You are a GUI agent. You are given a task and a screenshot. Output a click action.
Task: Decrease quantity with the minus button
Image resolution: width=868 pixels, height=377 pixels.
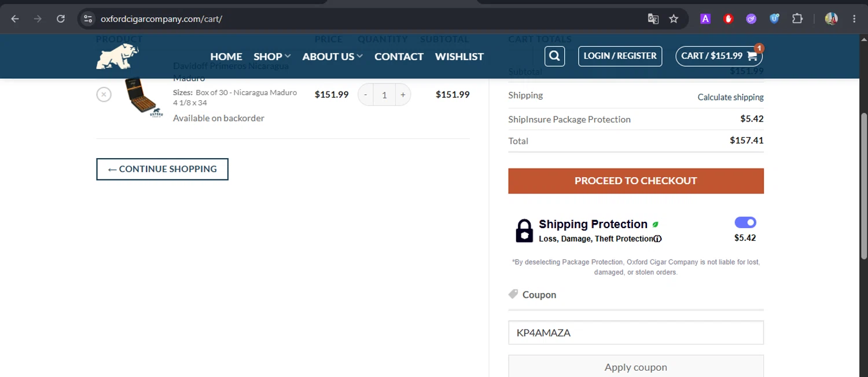click(365, 94)
